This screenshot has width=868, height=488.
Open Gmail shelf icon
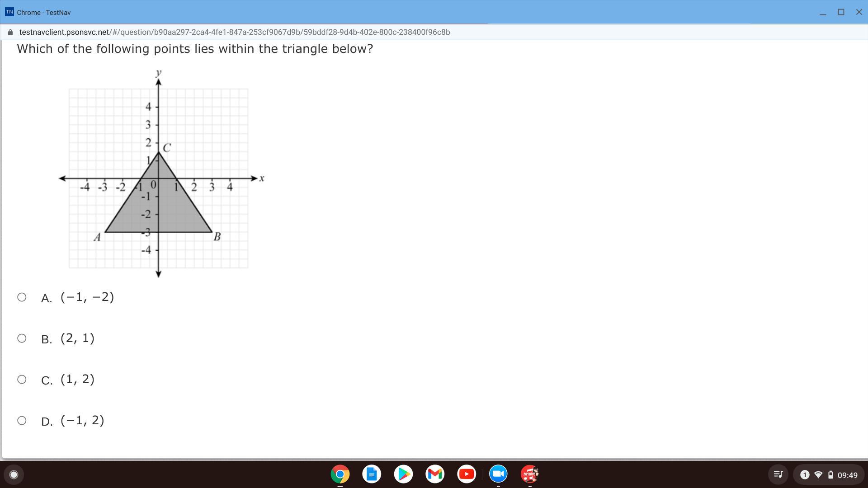click(435, 474)
